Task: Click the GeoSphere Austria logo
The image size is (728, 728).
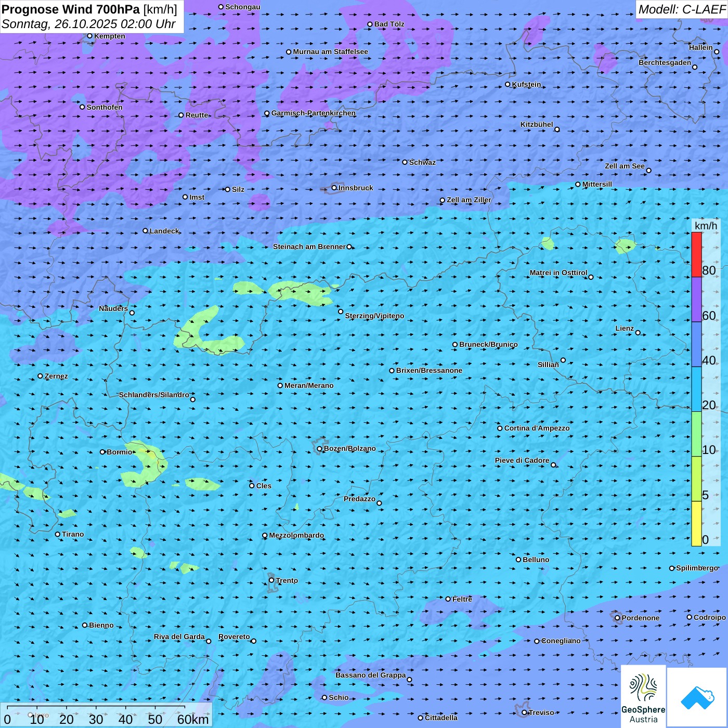Action: pyautogui.click(x=643, y=697)
